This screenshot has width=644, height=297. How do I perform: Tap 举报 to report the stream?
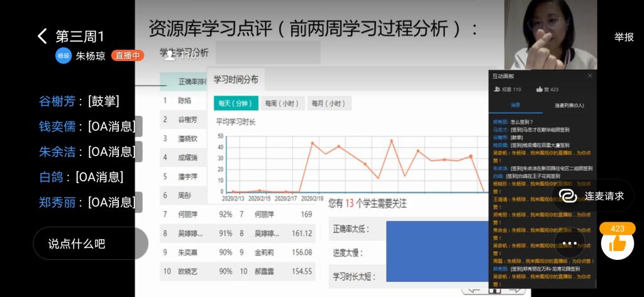click(x=624, y=37)
